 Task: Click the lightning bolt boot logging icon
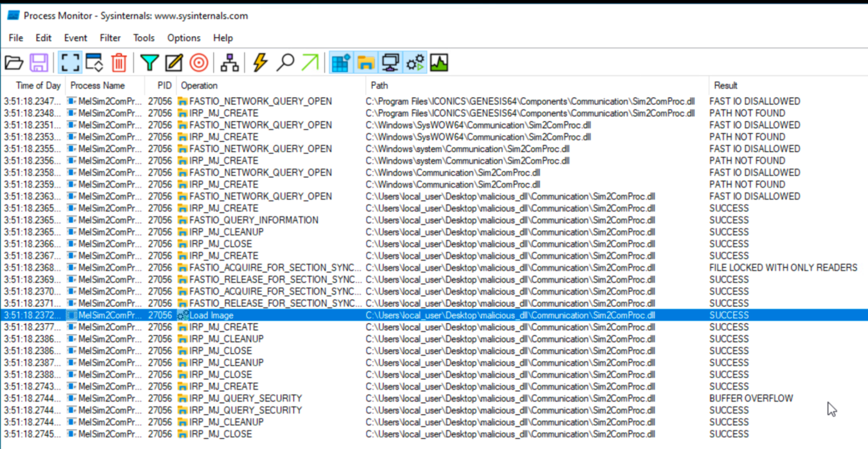(259, 62)
